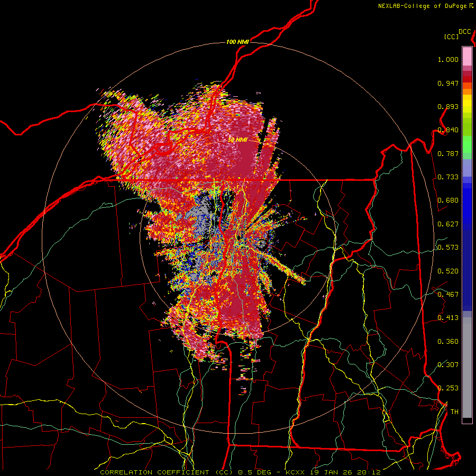Select the 0.307 scale value

448,365
